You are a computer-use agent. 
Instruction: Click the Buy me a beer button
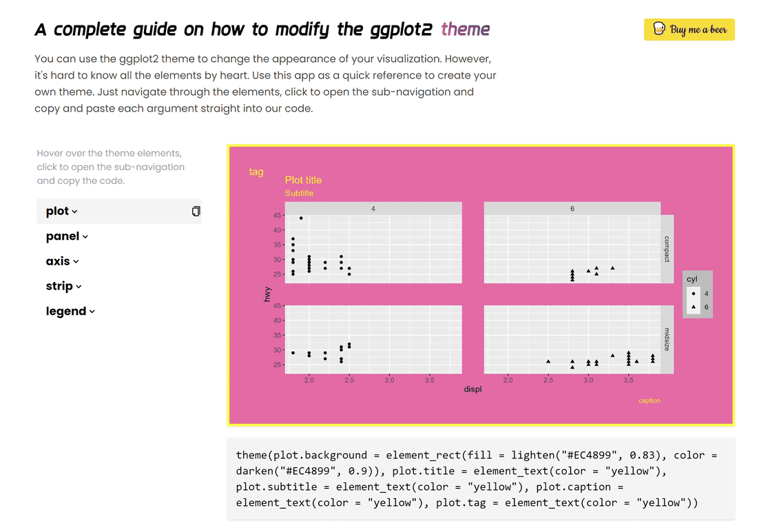tap(689, 30)
